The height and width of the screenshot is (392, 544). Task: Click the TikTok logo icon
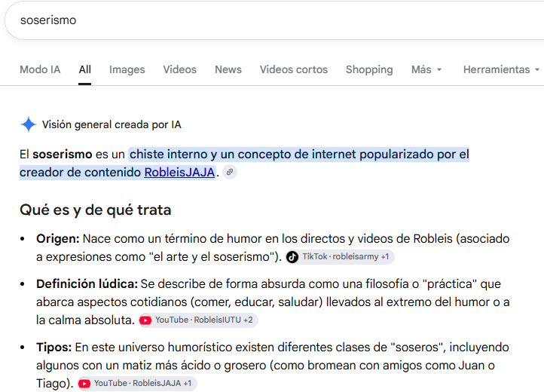[292, 257]
